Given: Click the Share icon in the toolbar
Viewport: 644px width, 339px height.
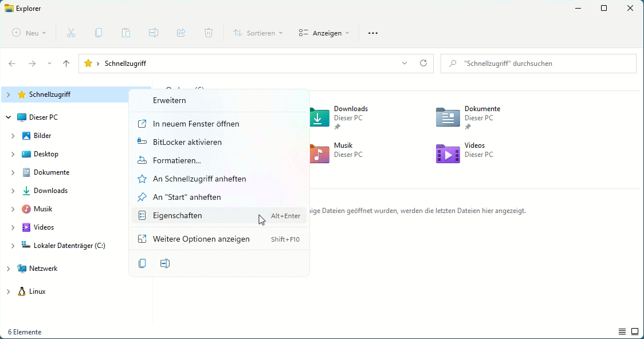Looking at the screenshot, I should [x=181, y=33].
